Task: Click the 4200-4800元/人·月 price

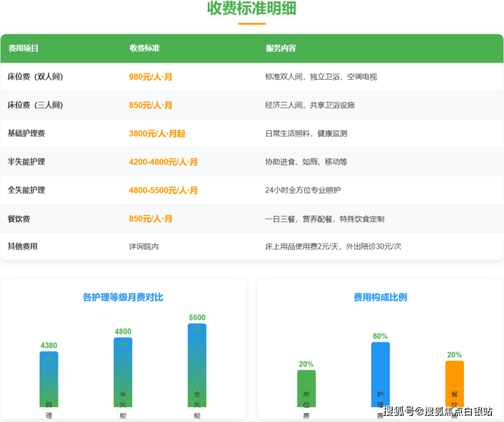Action: click(x=163, y=162)
